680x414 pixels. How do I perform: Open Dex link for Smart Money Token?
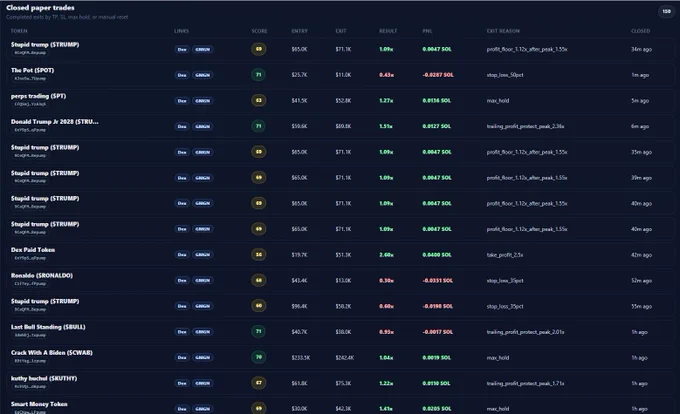(182, 409)
